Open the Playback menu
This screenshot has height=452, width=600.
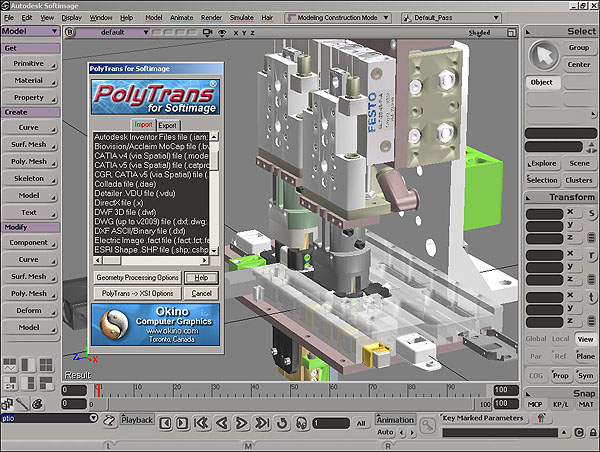coord(137,420)
